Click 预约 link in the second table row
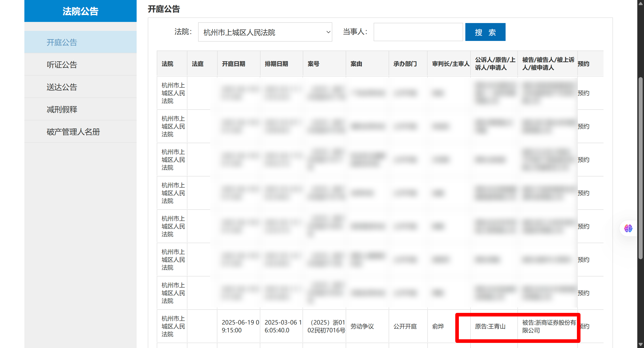 coord(583,126)
